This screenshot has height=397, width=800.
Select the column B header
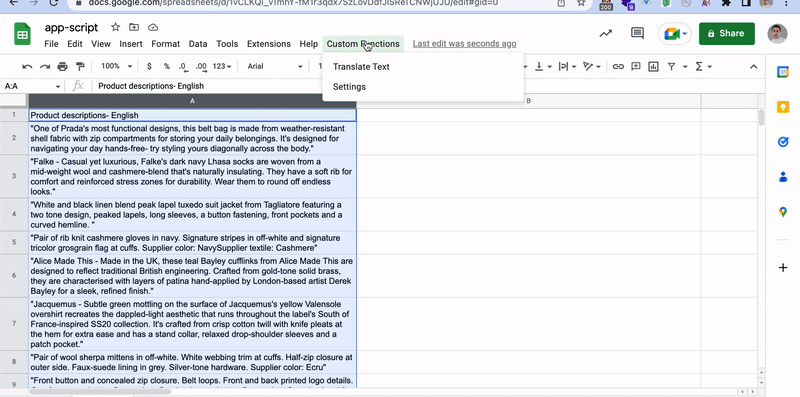[x=529, y=101]
